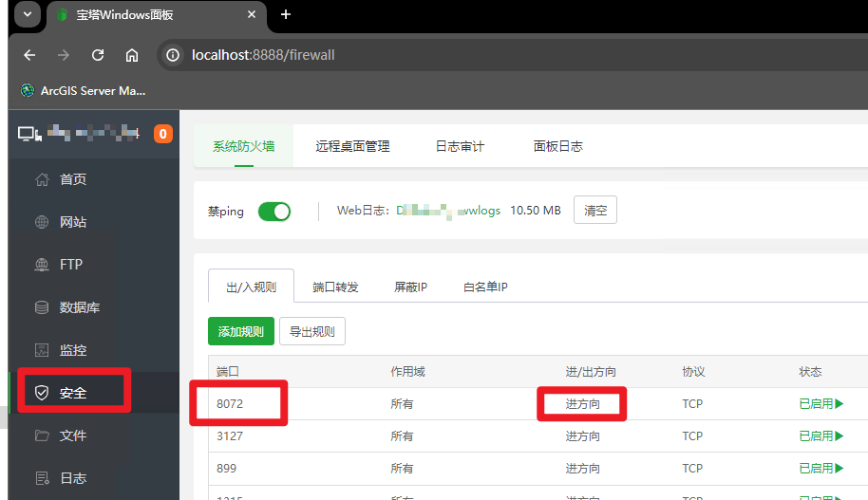Click the 清空 button for Web logs
Image resolution: width=868 pixels, height=500 pixels.
coord(595,211)
